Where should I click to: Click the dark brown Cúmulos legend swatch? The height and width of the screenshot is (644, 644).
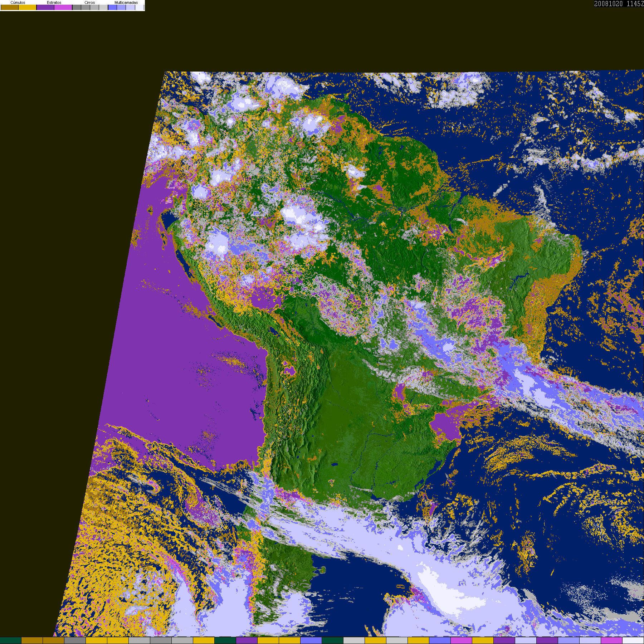point(10,7)
